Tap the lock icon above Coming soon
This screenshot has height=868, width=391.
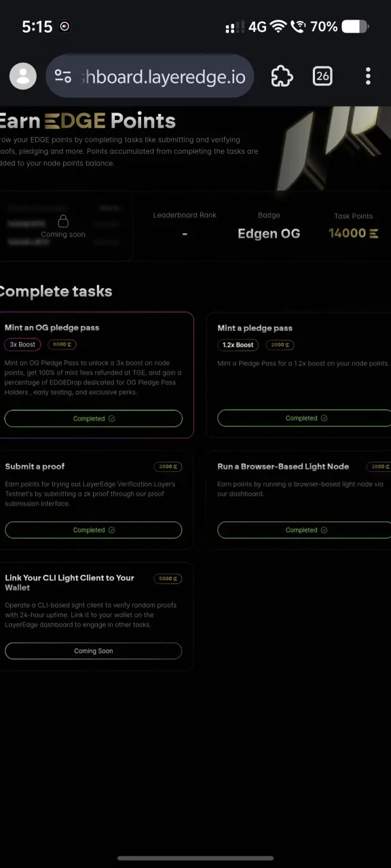click(63, 221)
